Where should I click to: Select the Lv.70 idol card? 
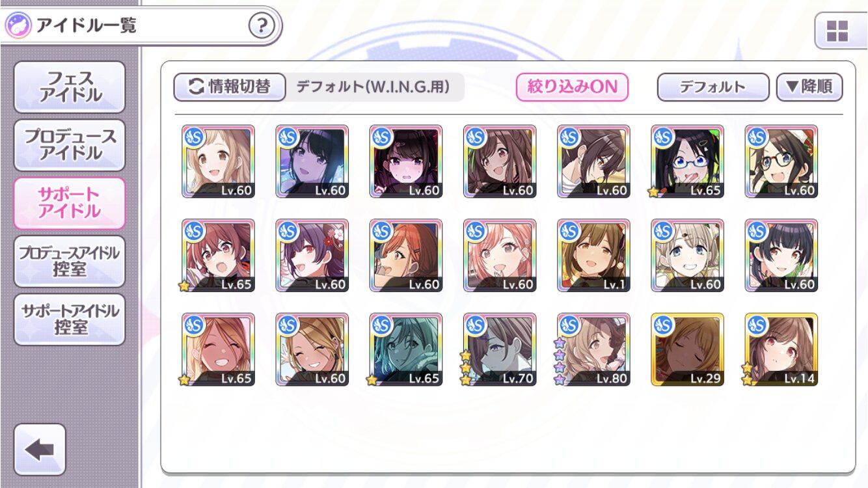[500, 349]
